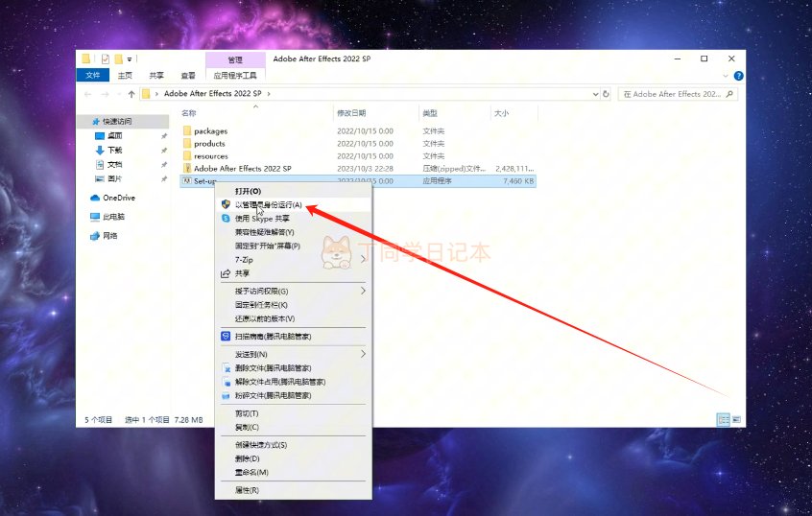The image size is (812, 516).
Task: Select the zipped Adobe After Effects 2022 SP file
Action: pyautogui.click(x=243, y=168)
